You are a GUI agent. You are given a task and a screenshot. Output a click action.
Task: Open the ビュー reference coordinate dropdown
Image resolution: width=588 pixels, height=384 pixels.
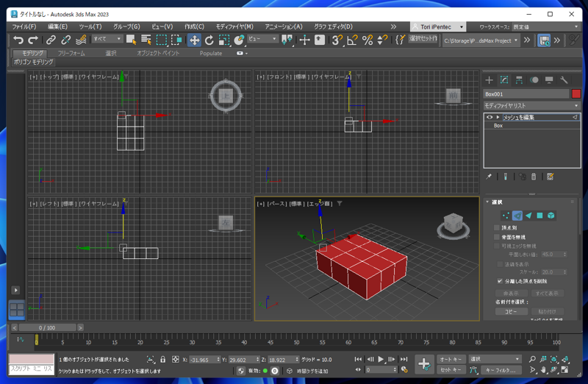coord(262,39)
